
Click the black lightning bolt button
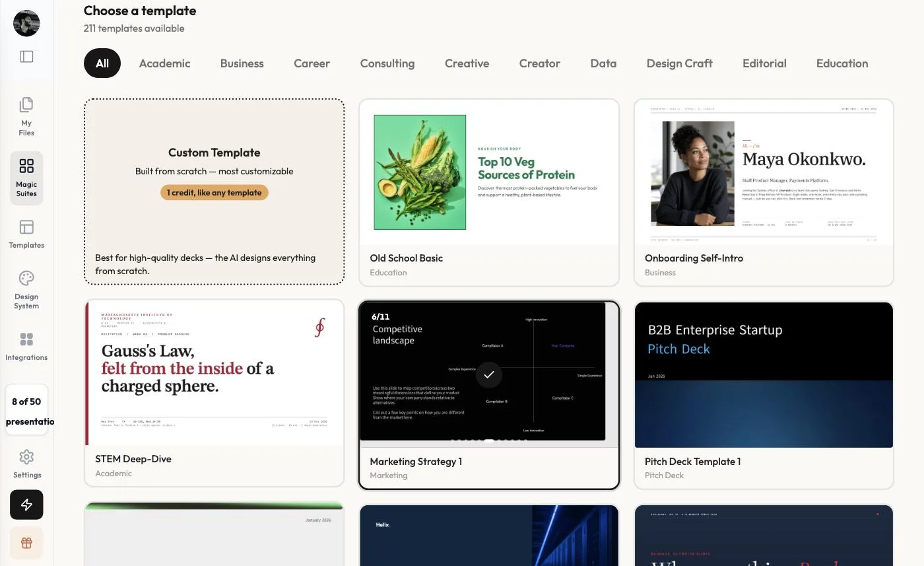point(26,505)
